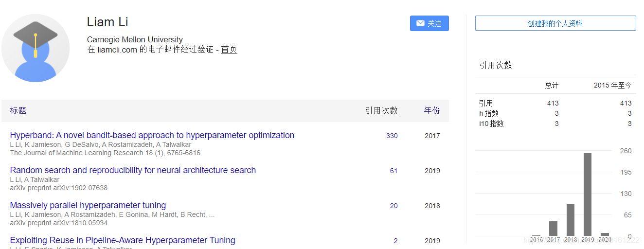Click the 2017 bar in citation chart
The width and height of the screenshot is (644, 249).
pyautogui.click(x=553, y=229)
